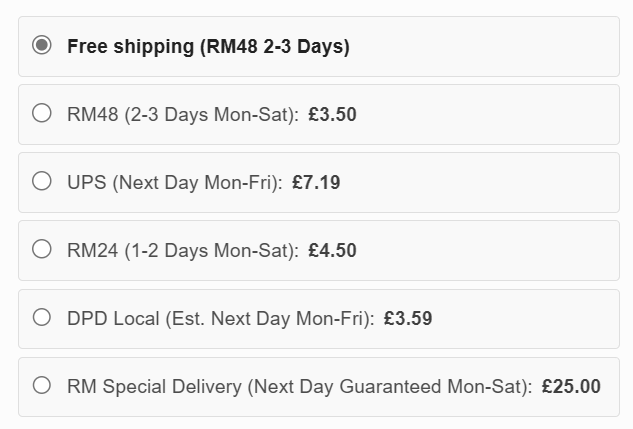Click the "Free shipping (RM48 2-3 Days)" label
The height and width of the screenshot is (429, 633).
208,47
